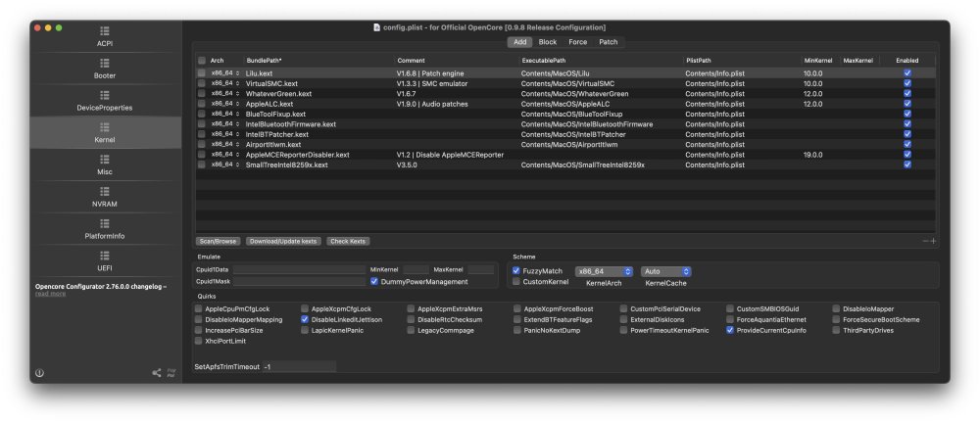
Task: Toggle DummyPowerManagement checkbox
Action: pyautogui.click(x=374, y=282)
